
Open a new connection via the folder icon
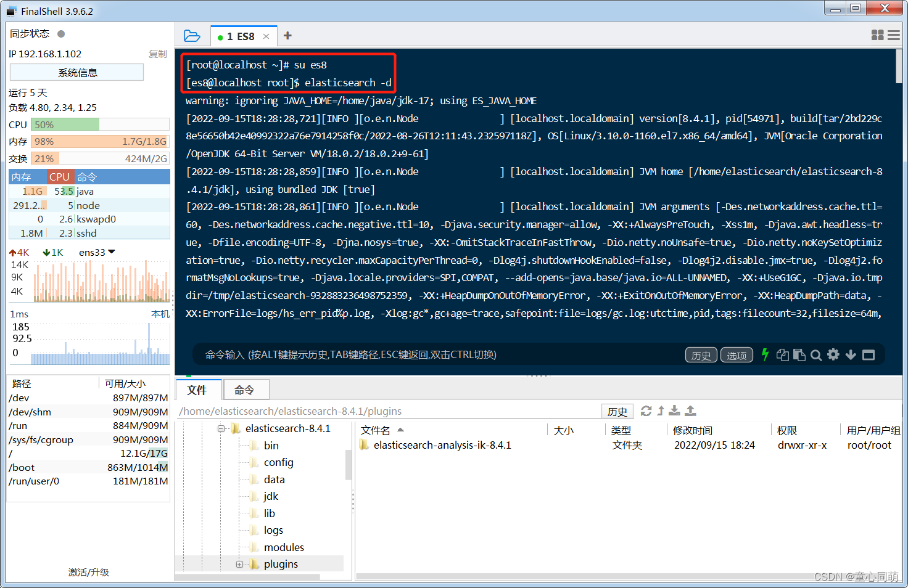tap(192, 36)
